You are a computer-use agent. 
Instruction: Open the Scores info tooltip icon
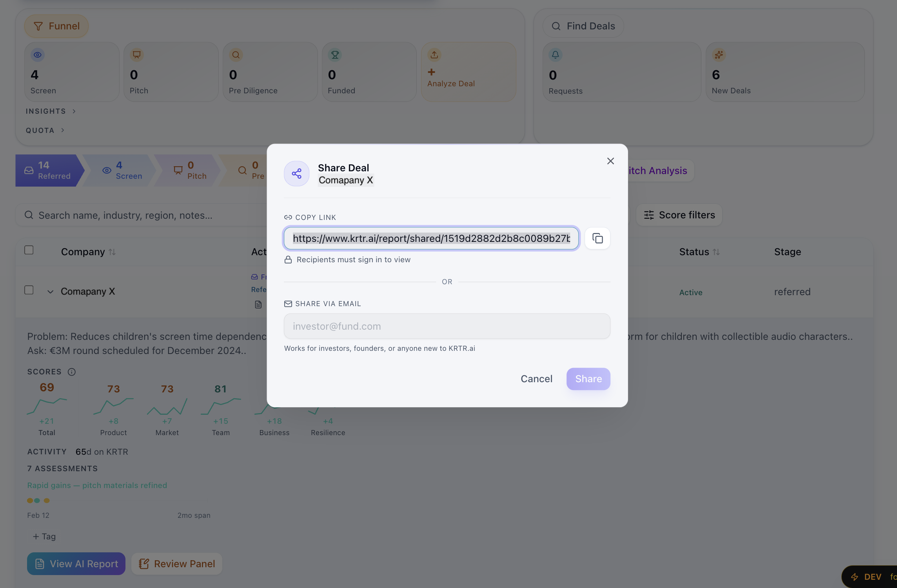coord(72,372)
